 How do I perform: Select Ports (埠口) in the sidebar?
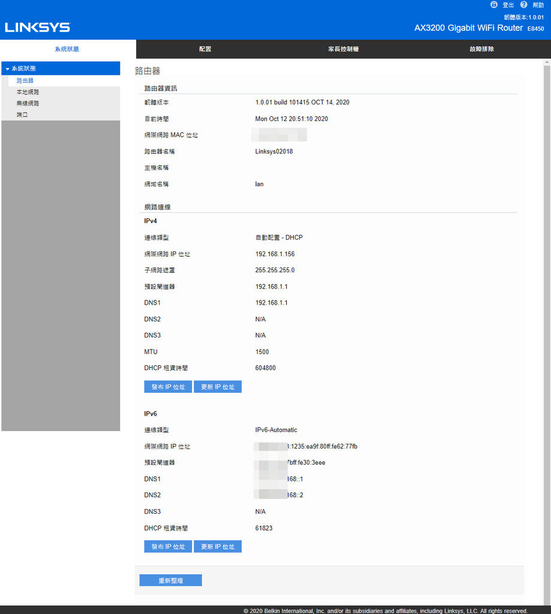tap(22, 115)
